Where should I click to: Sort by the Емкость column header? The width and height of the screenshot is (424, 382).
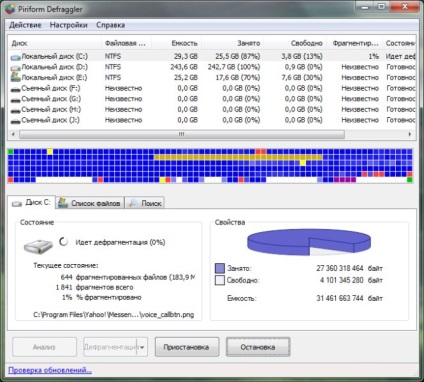tap(176, 43)
